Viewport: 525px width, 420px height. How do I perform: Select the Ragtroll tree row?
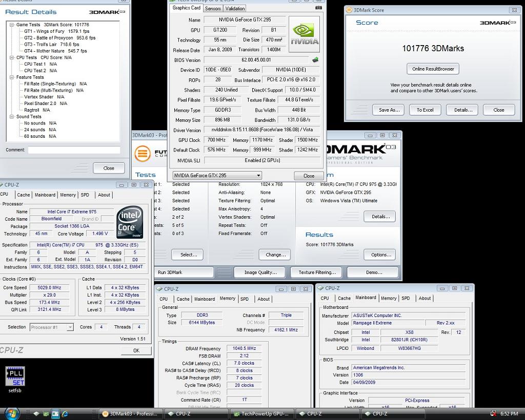[x=37, y=110]
